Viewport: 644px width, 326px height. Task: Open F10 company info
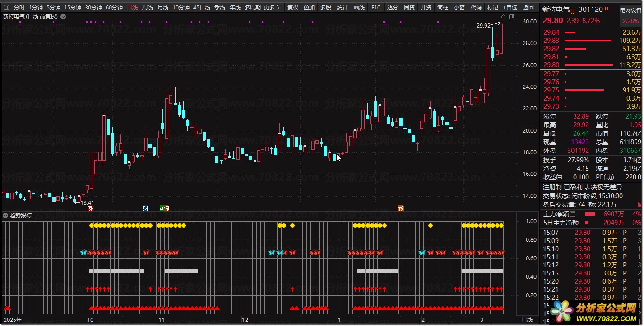coord(376,8)
